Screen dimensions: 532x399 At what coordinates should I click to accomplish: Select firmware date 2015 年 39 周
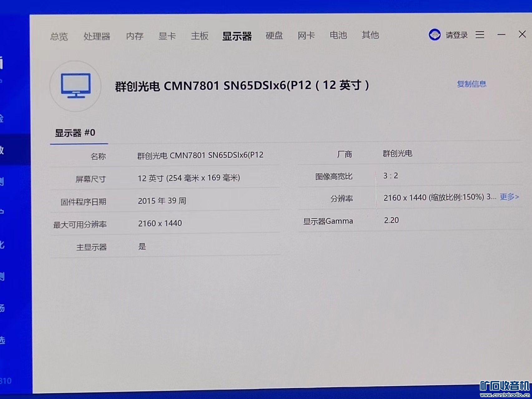point(162,200)
